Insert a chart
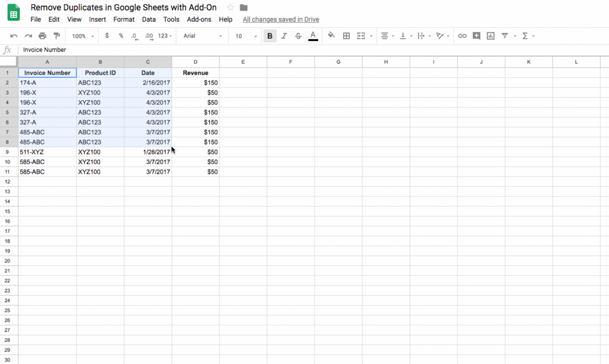Screen dimensions: 609x364 click(x=490, y=36)
